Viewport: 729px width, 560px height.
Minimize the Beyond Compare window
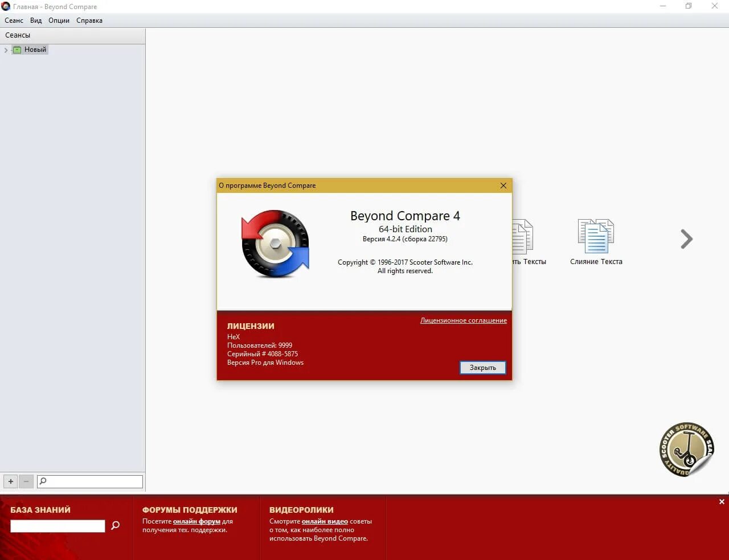663,6
